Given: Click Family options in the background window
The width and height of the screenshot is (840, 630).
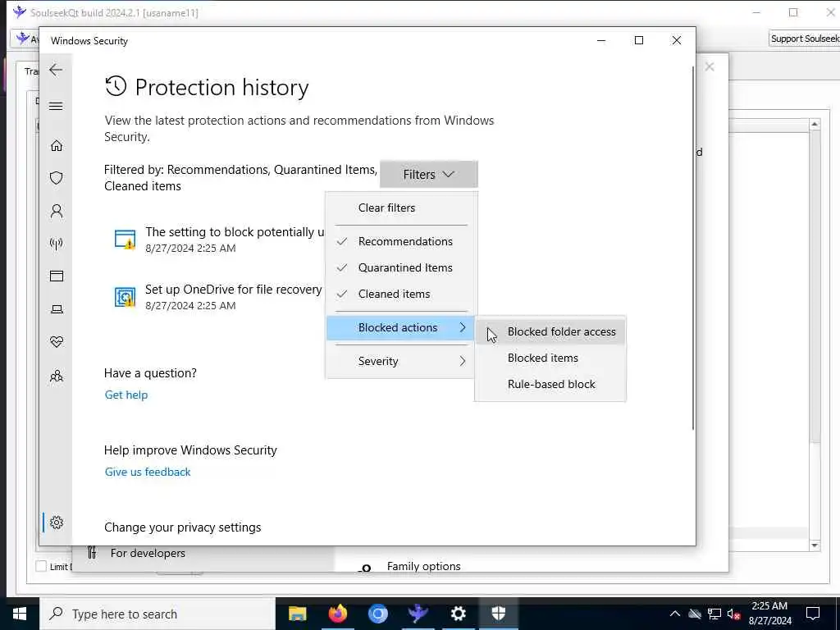Looking at the screenshot, I should (x=424, y=567).
